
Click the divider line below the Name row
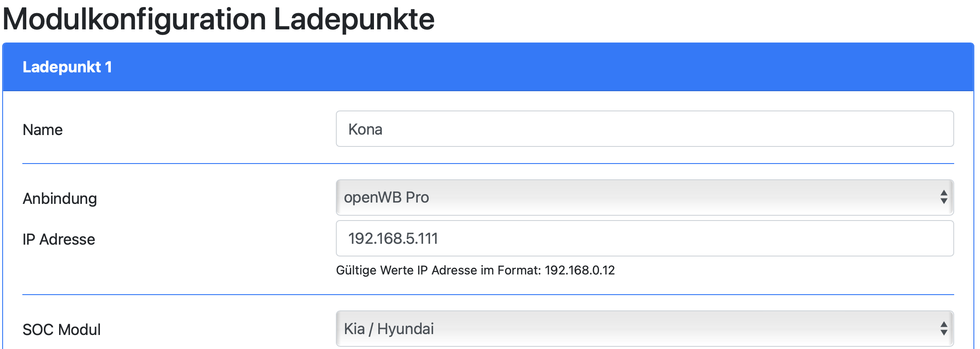(488, 164)
